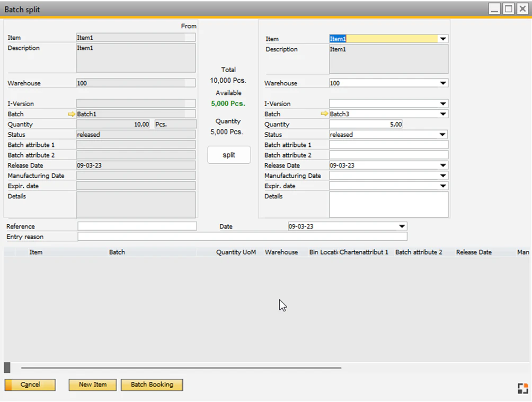The image size is (532, 402).
Task: Expand the Manufacturing Date dropdown
Action: (x=443, y=175)
